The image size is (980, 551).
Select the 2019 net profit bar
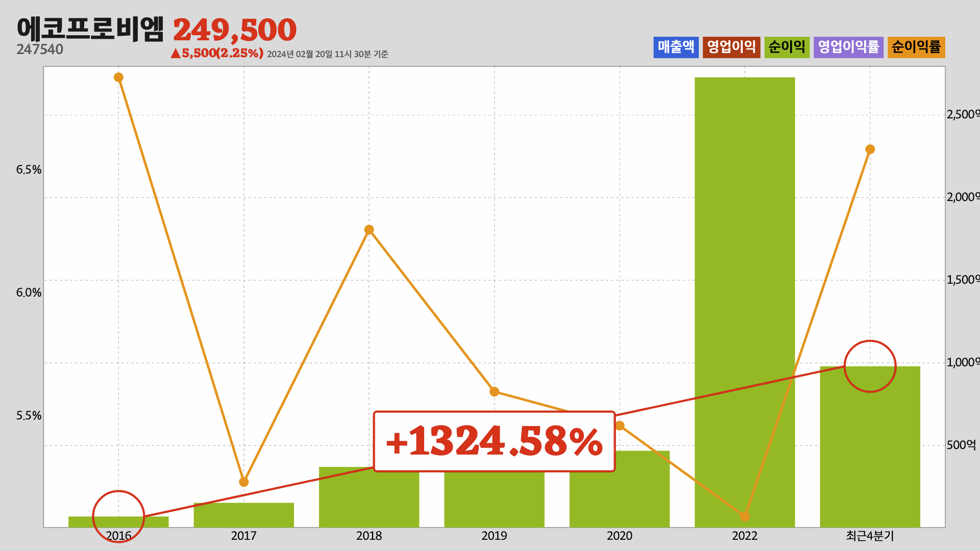tap(494, 499)
